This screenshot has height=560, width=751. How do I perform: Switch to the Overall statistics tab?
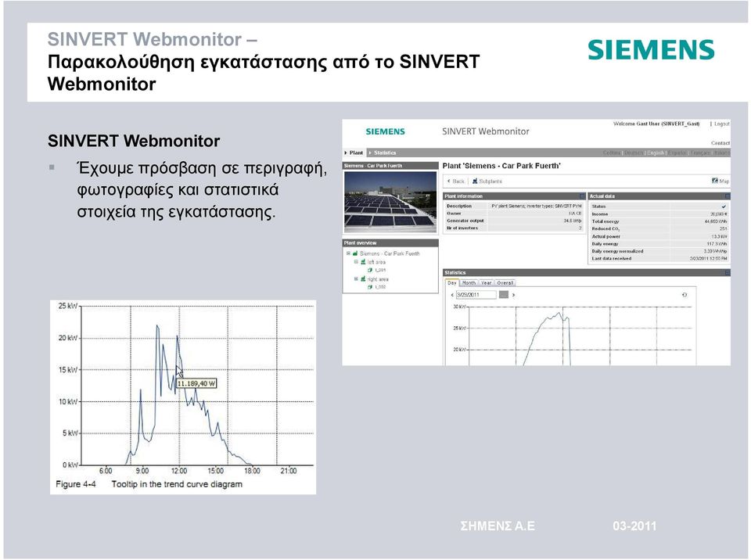pos(505,283)
